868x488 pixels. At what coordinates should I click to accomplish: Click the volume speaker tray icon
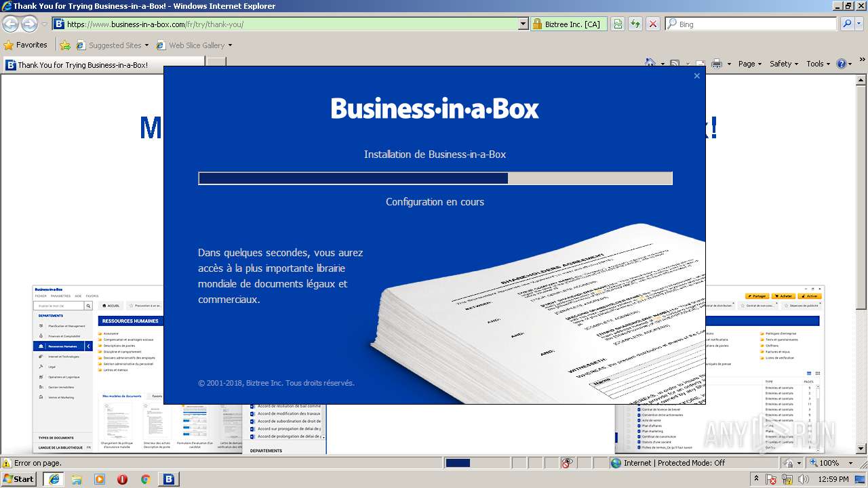click(x=803, y=479)
